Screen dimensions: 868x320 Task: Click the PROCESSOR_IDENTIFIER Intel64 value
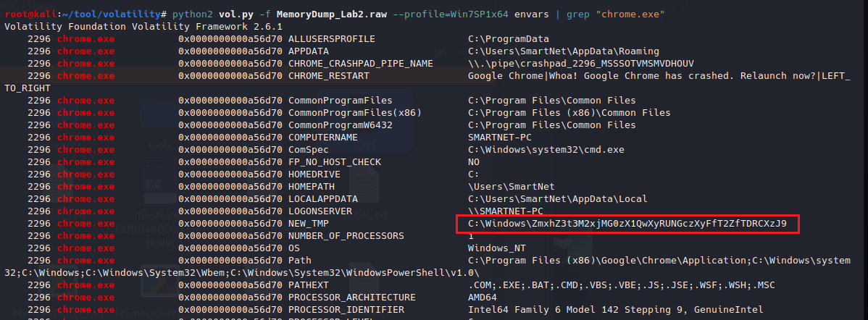[615, 310]
